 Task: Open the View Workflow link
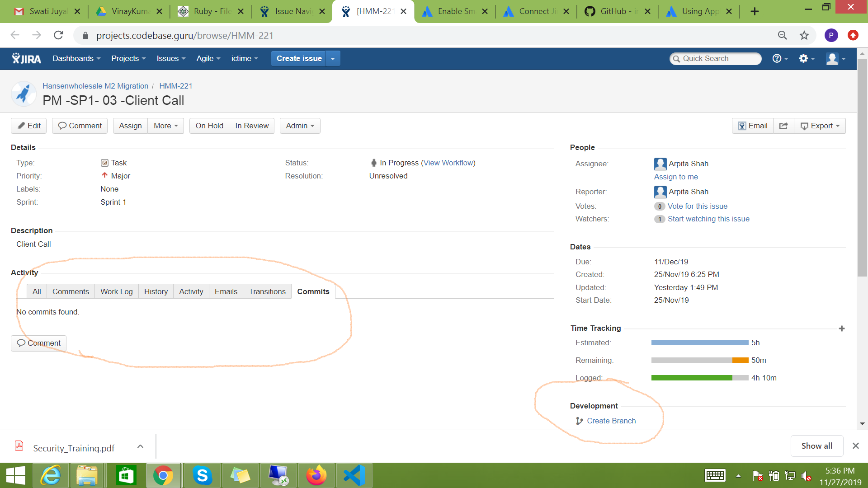[x=448, y=163]
